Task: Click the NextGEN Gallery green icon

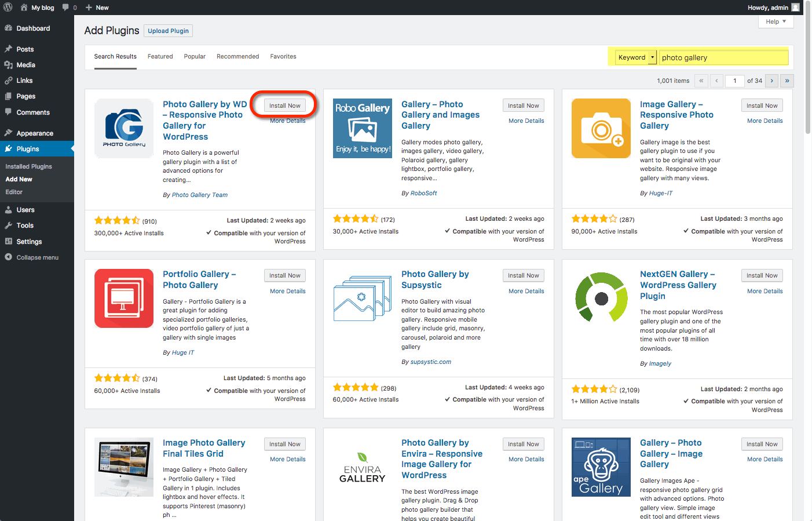Action: (x=601, y=298)
